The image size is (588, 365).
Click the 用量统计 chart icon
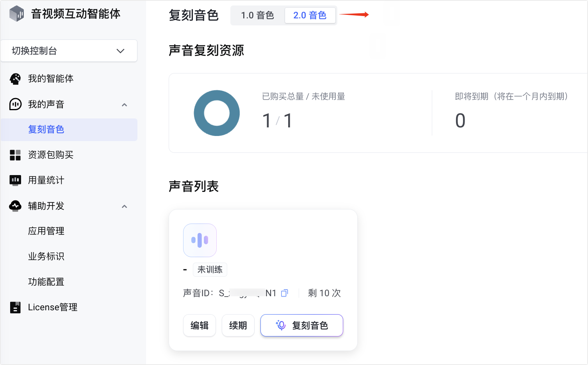click(x=15, y=181)
